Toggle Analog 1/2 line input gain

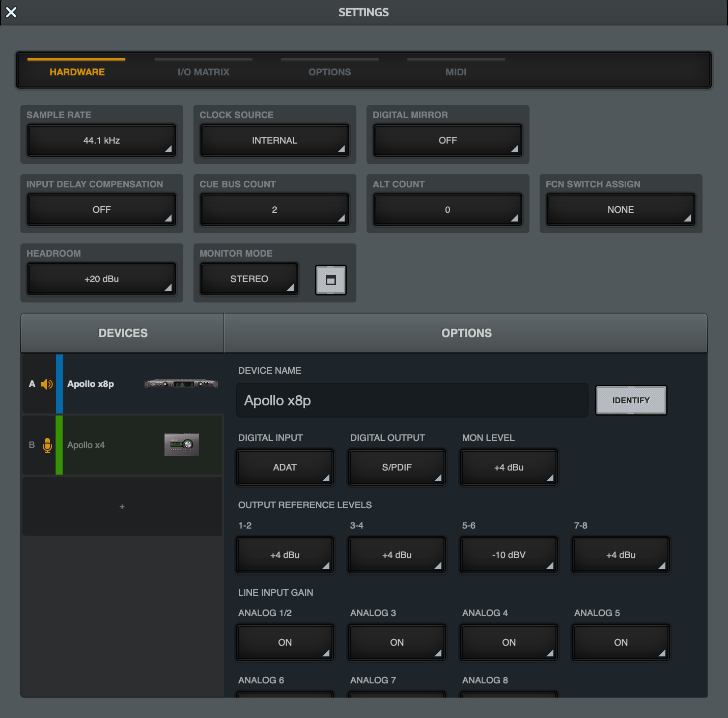pos(285,643)
